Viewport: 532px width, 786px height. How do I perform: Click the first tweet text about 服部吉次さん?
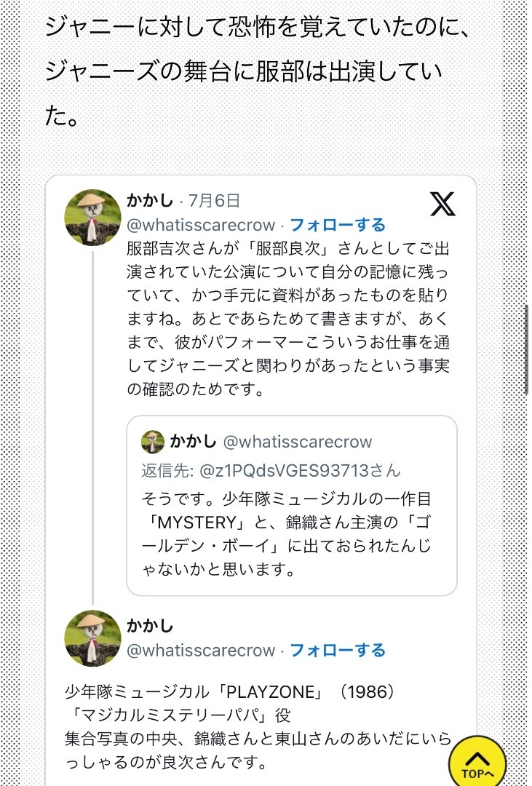[287, 319]
